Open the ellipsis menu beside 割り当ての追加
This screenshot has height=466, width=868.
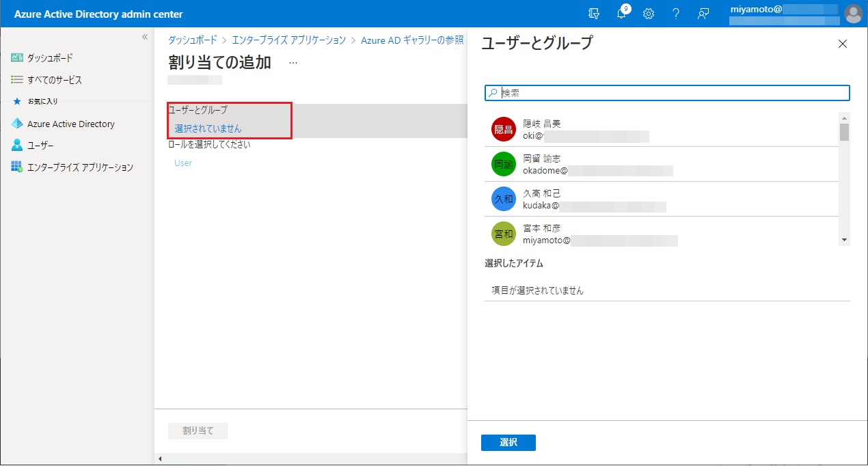click(293, 62)
